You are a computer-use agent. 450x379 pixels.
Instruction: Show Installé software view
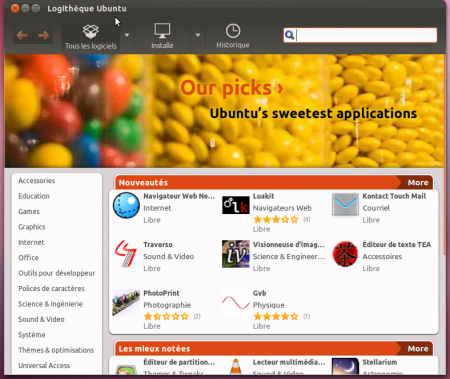(x=162, y=36)
